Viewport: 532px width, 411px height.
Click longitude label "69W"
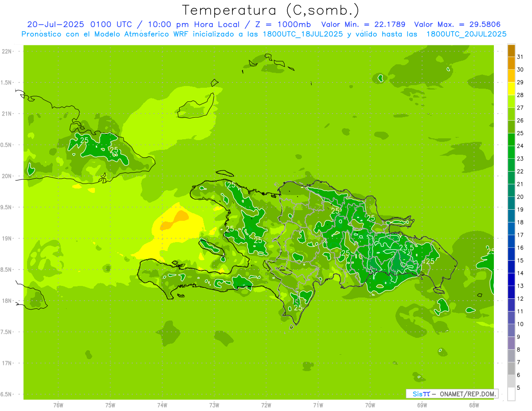click(422, 405)
